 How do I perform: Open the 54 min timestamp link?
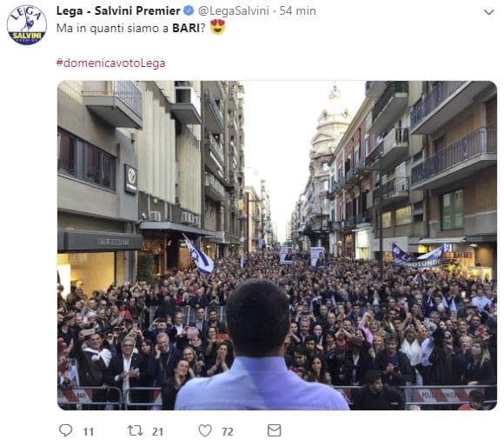click(x=298, y=11)
